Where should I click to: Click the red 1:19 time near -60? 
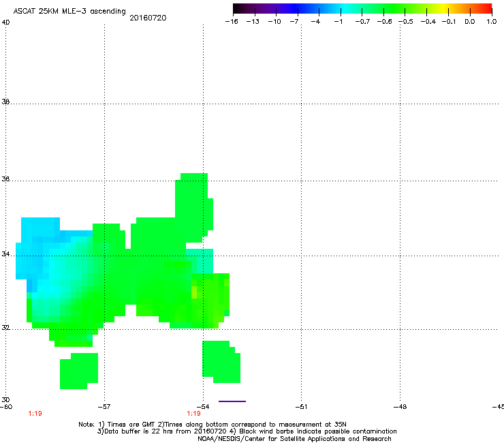(35, 414)
